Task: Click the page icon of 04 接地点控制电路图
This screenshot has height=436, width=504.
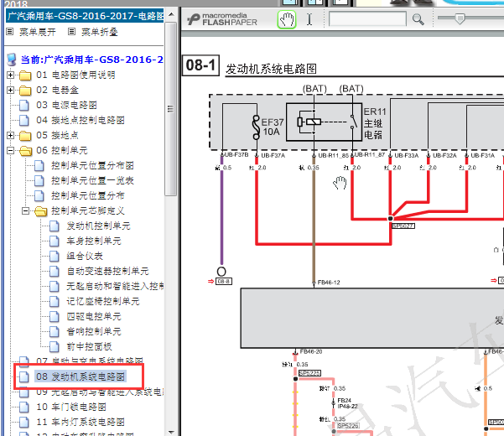Action: click(23, 121)
